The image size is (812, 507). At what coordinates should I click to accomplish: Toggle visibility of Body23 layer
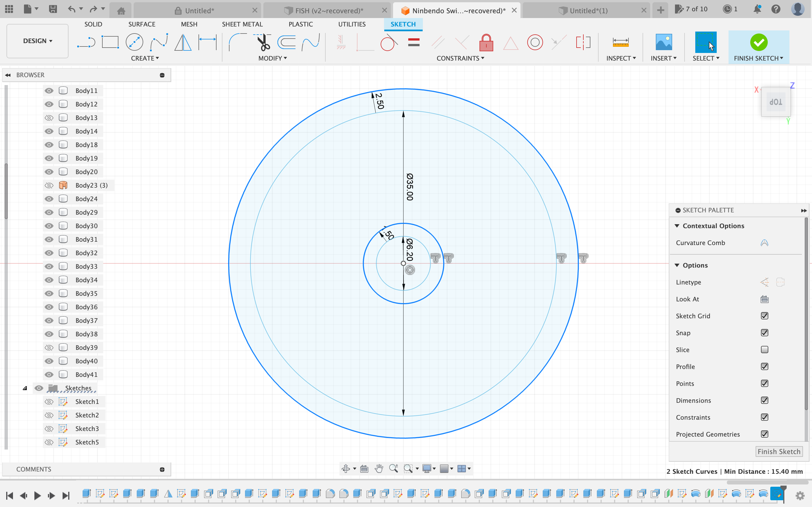click(x=48, y=185)
